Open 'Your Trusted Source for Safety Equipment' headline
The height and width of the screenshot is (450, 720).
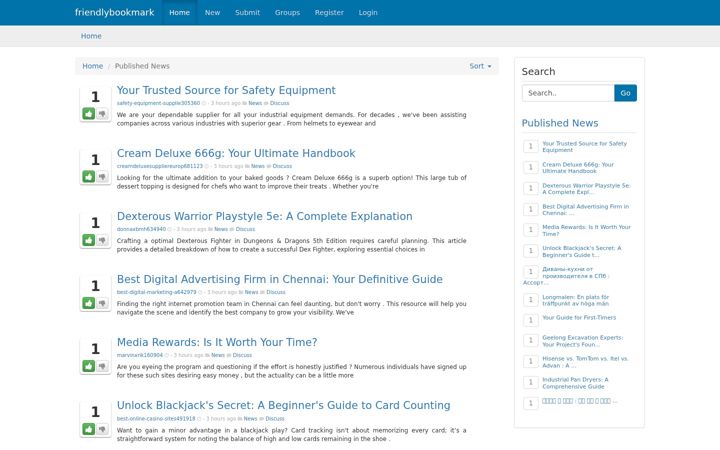(x=226, y=90)
